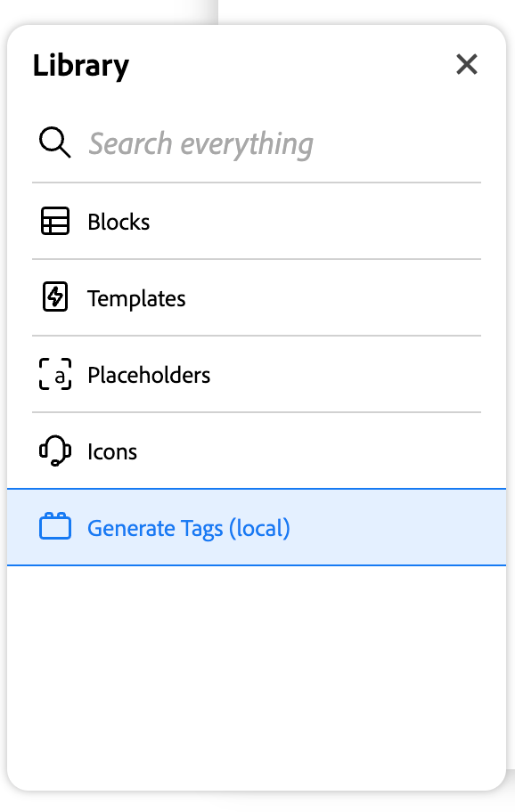Click the Library panel heading
The height and width of the screenshot is (812, 515).
coord(81,66)
